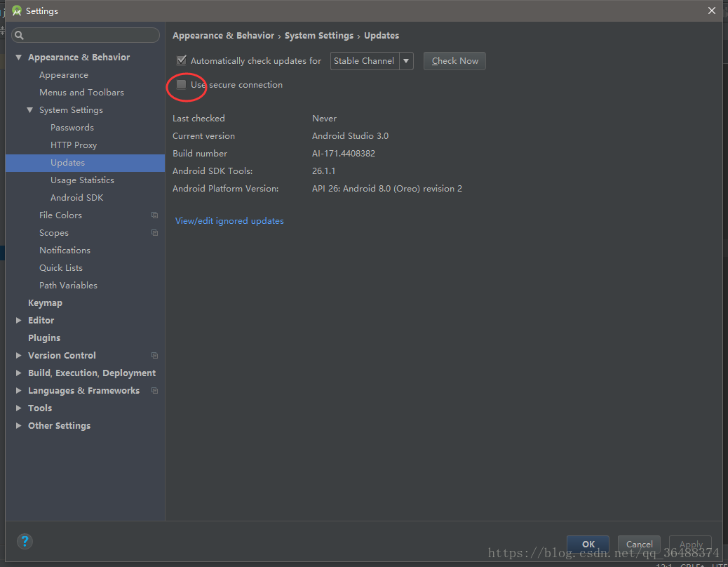728x567 pixels.
Task: Click the copy icon beside Version Control
Action: 154,355
